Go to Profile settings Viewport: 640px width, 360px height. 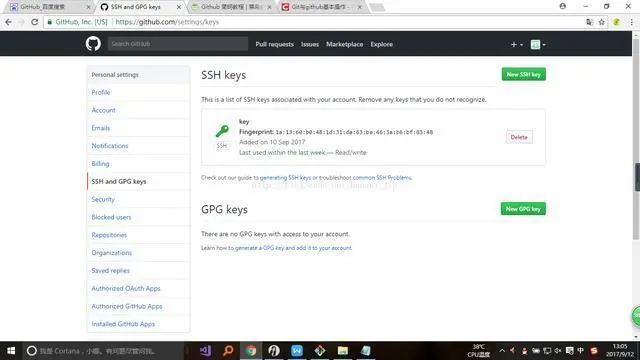click(138, 92)
